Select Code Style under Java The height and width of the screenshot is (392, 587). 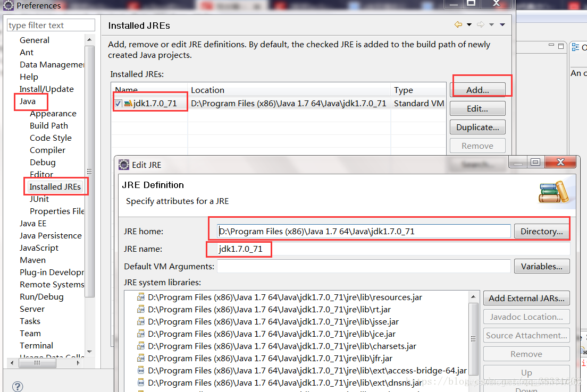[51, 138]
